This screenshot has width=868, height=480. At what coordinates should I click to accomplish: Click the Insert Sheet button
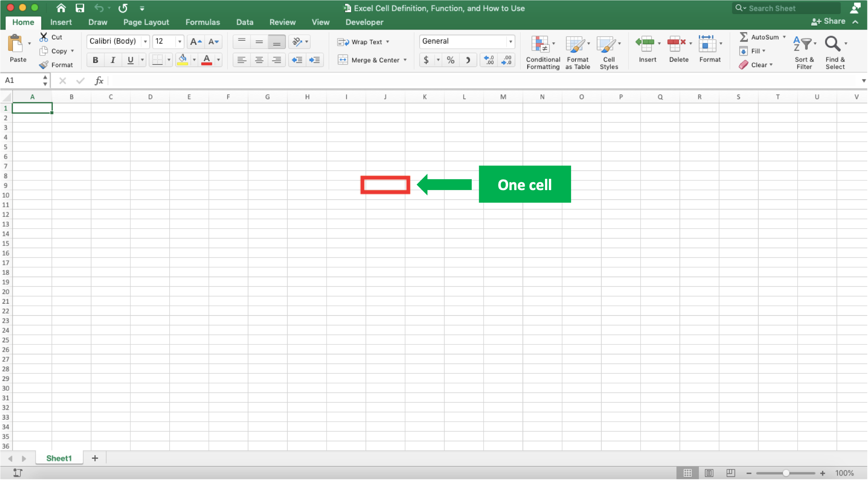click(x=94, y=458)
